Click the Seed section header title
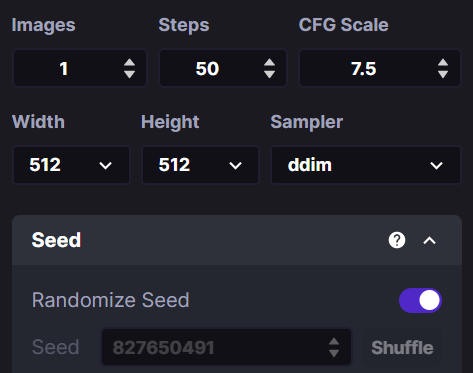473x373 pixels. [56, 240]
